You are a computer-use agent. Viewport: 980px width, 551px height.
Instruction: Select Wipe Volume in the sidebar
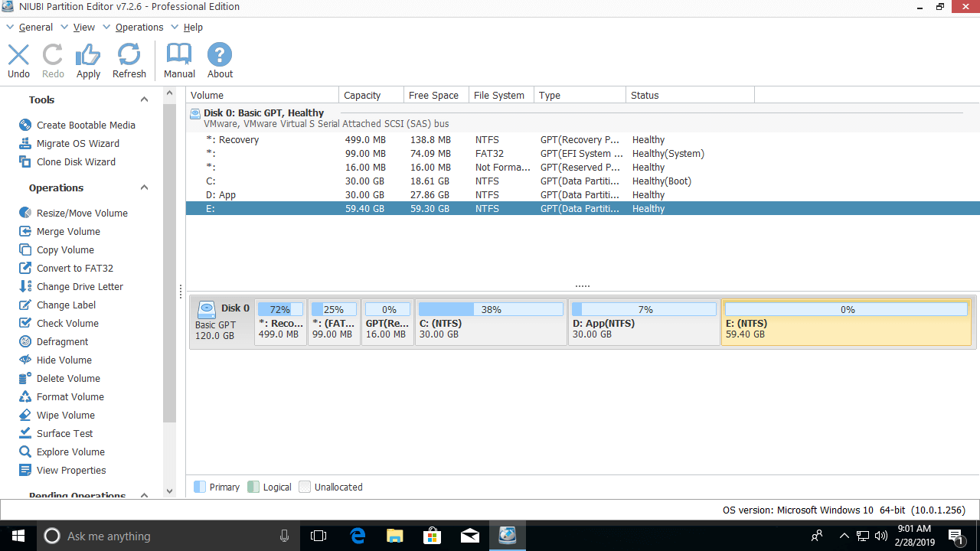tap(66, 415)
